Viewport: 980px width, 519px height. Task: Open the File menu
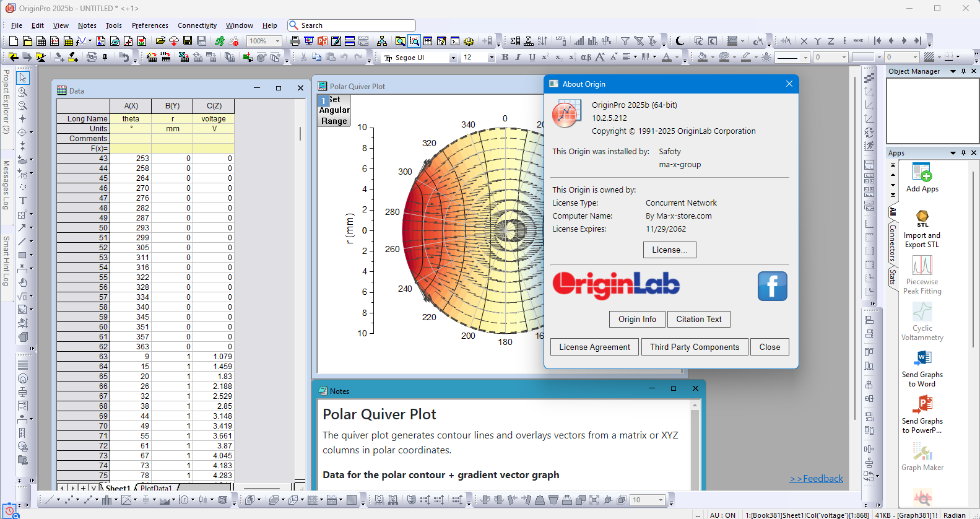point(17,25)
